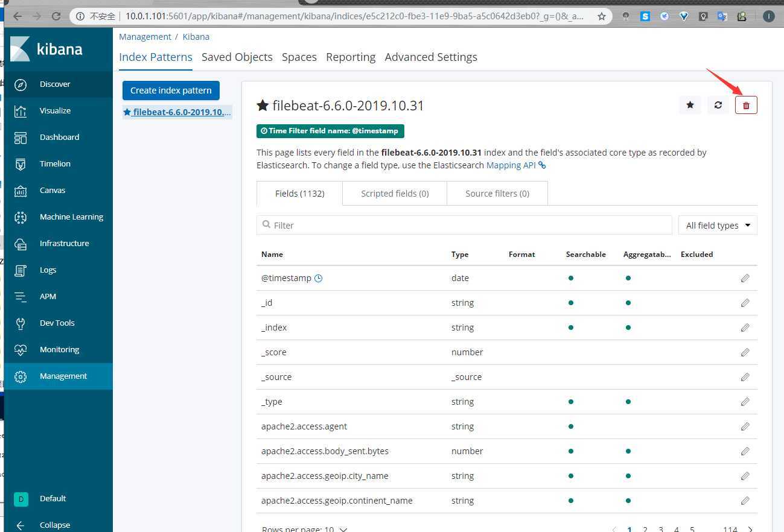Open Visualize from the sidebar
This screenshot has width=784, height=532.
pos(58,110)
